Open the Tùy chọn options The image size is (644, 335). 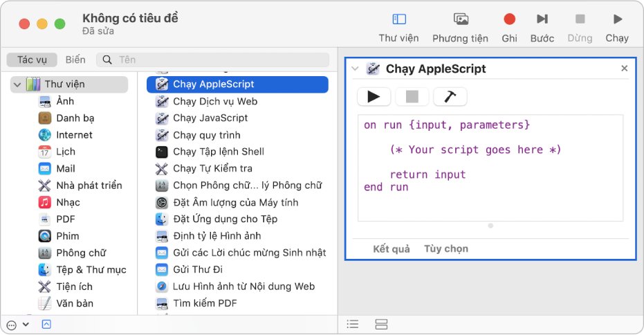coord(446,248)
